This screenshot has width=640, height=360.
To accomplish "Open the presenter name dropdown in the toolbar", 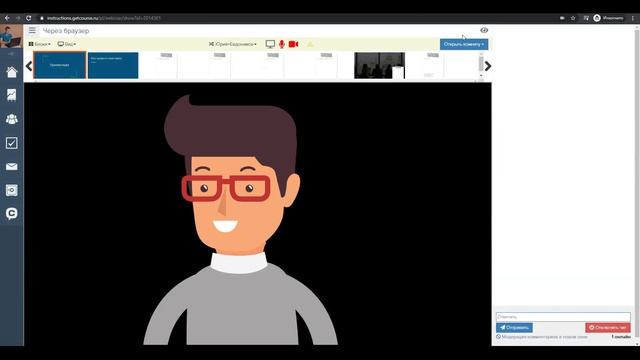I will [233, 44].
